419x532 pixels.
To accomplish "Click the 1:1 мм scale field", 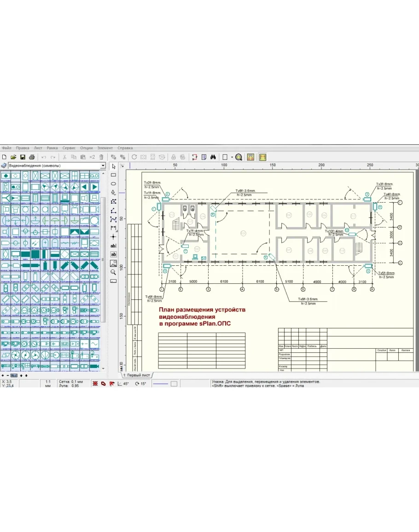I will tap(48, 384).
